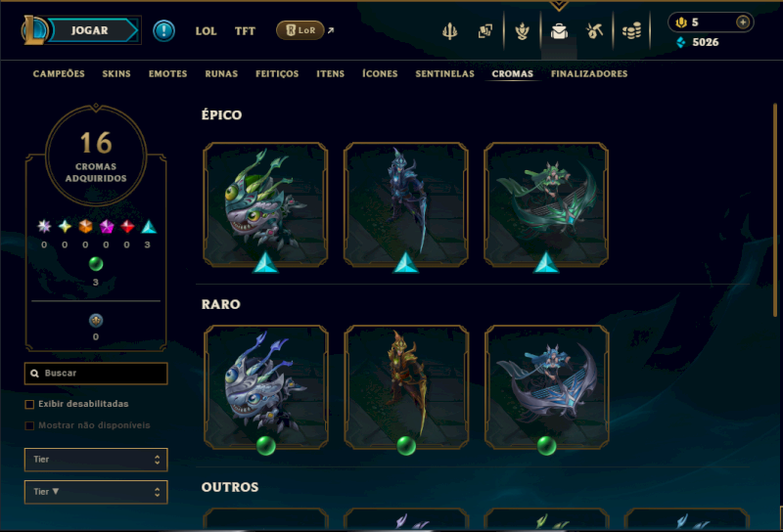
Task: Open the FINALIZADORES tab
Action: point(589,74)
